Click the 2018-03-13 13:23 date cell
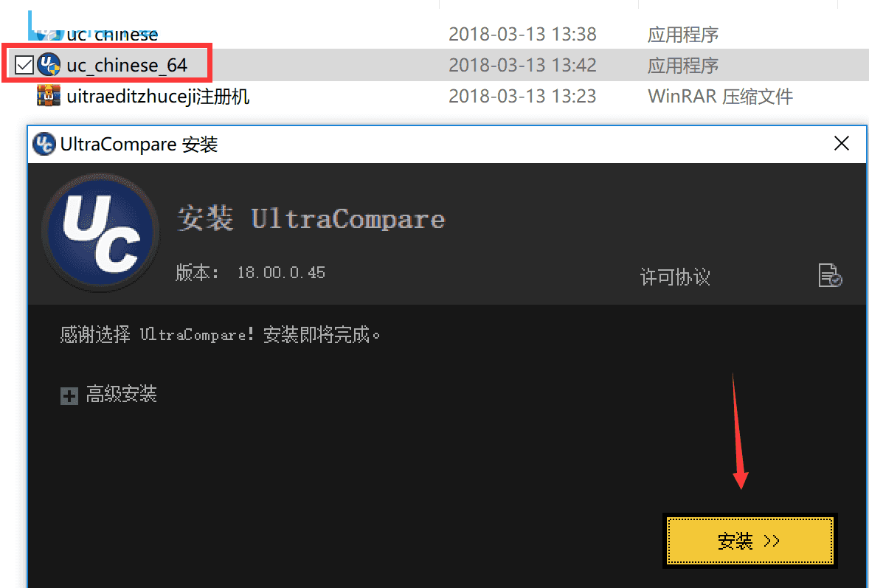The width and height of the screenshot is (869, 588). (522, 97)
